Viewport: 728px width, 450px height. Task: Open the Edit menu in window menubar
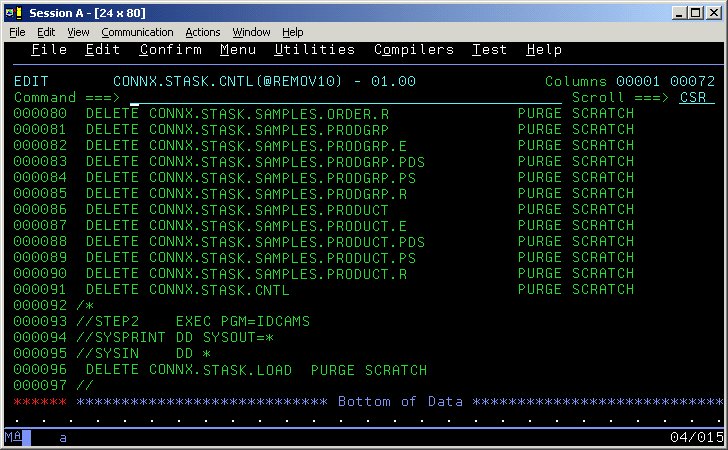point(46,32)
